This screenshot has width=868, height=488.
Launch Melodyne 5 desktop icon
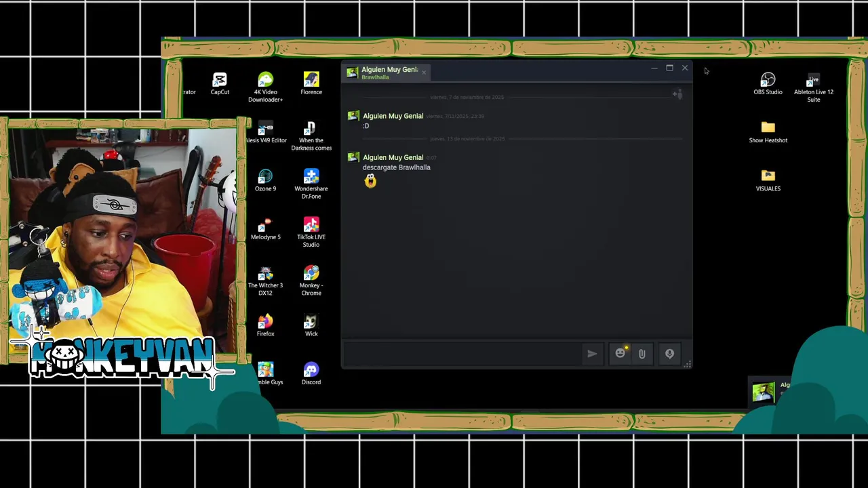[265, 229]
